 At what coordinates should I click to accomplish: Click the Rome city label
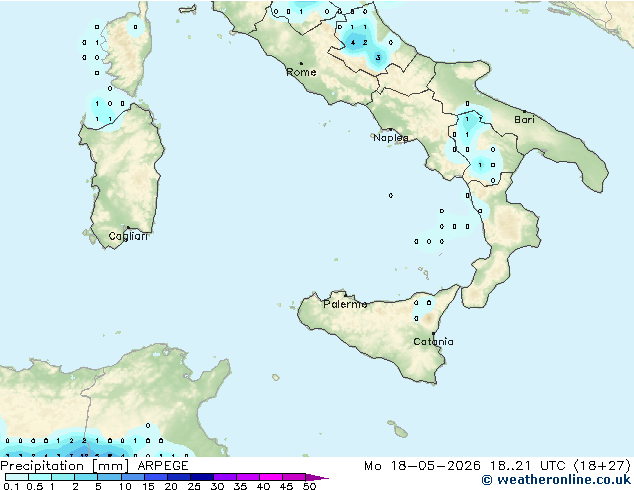click(301, 72)
